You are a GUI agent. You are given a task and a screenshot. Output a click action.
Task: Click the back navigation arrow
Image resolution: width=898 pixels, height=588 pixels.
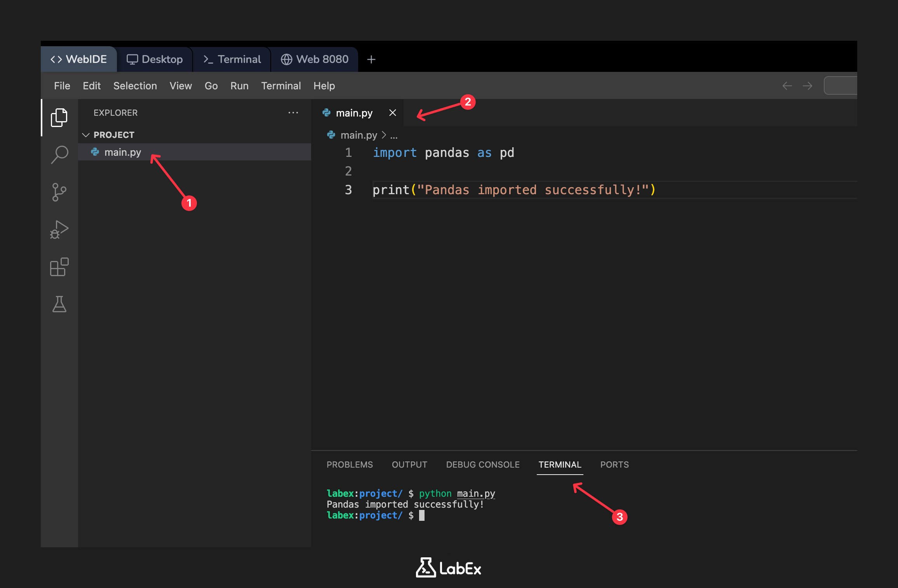coord(787,85)
